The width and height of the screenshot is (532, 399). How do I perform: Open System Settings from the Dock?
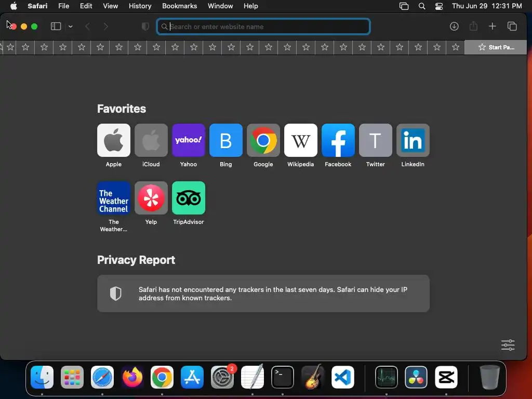coord(222,377)
